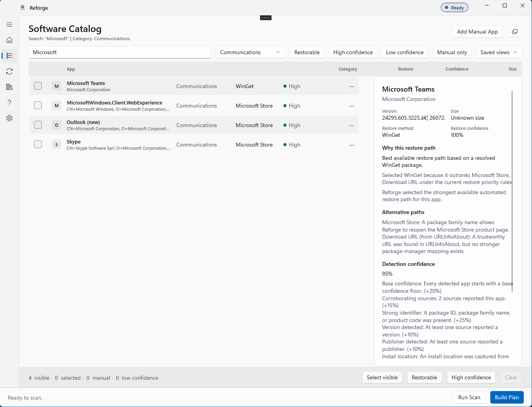Image resolution: width=532 pixels, height=407 pixels.
Task: Select the Software Catalog list icon
Action: [x=9, y=56]
